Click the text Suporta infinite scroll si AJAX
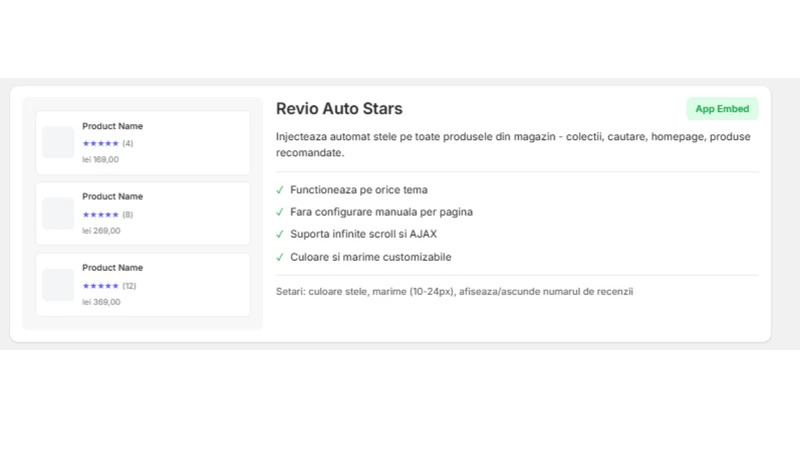The image size is (800, 450). coord(364,234)
